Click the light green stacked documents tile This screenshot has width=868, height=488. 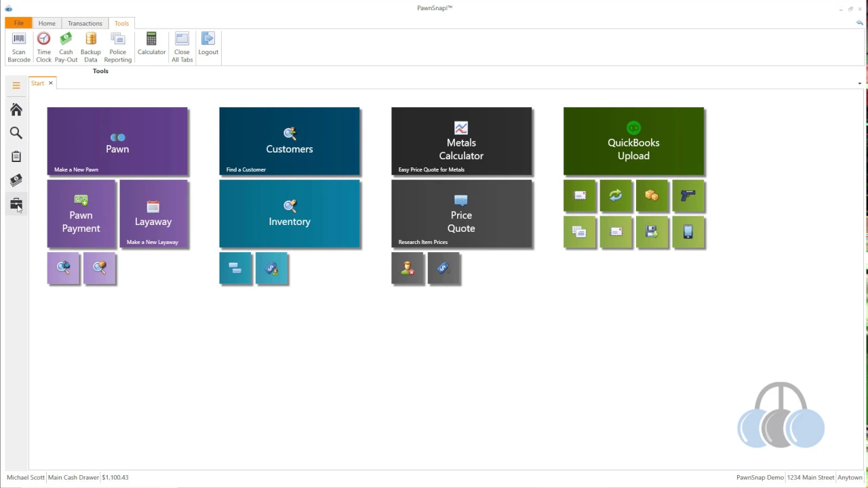(x=580, y=232)
